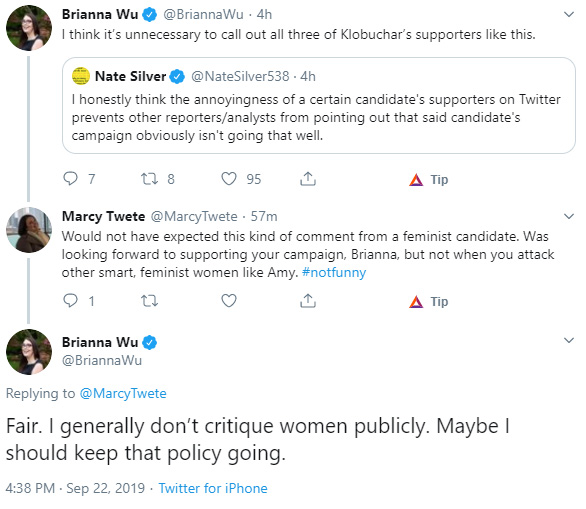
Task: Open options chevron on Marcy Twete's tweet
Action: pyautogui.click(x=569, y=216)
